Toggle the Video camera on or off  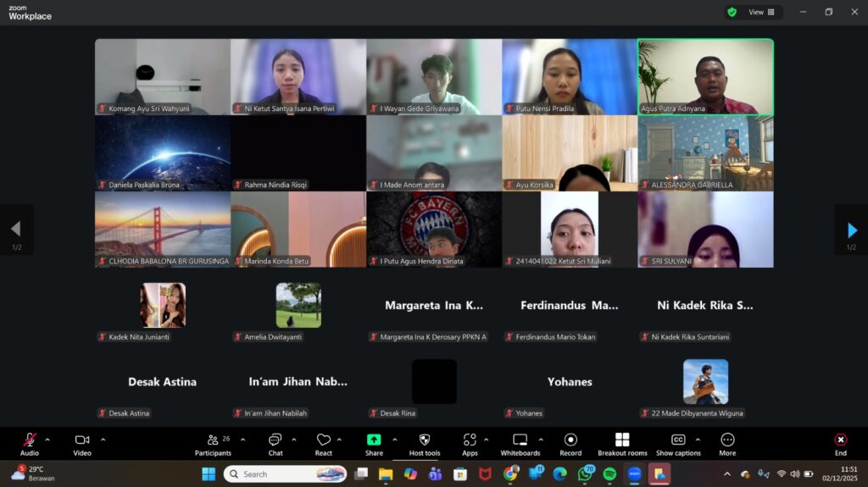(x=82, y=444)
